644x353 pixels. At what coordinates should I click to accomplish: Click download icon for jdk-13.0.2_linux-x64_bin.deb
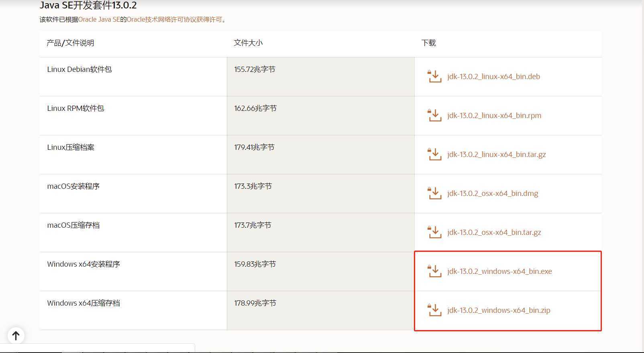tap(434, 76)
